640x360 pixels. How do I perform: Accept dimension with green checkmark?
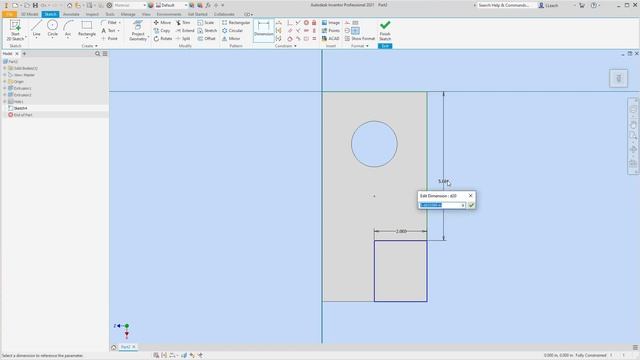click(x=471, y=205)
